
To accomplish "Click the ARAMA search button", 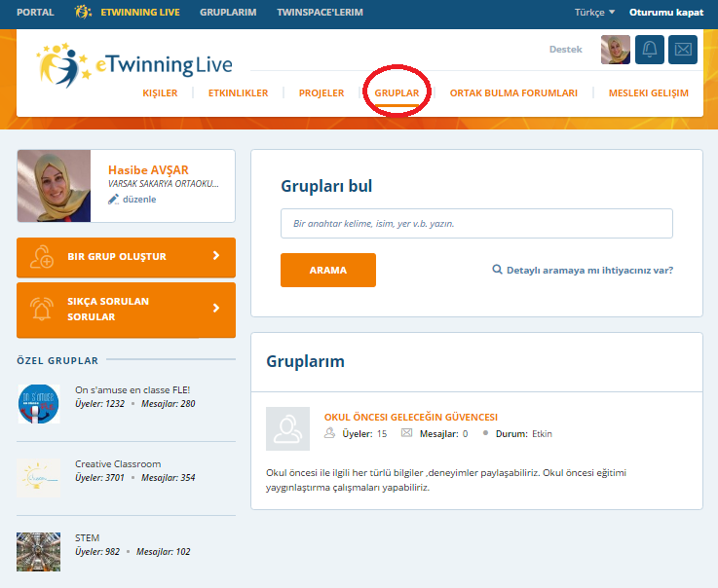I will tap(328, 270).
